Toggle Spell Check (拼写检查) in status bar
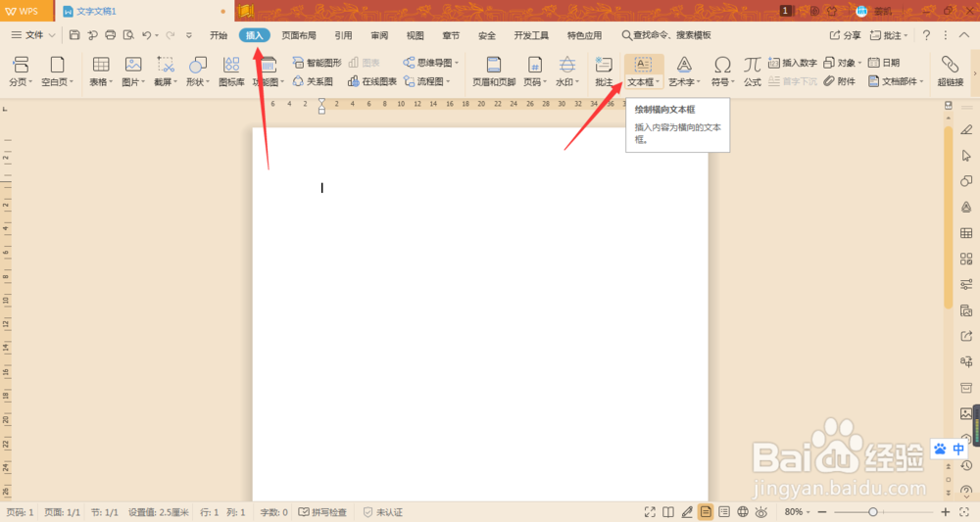Screen dimensions: 980x522 [322, 512]
